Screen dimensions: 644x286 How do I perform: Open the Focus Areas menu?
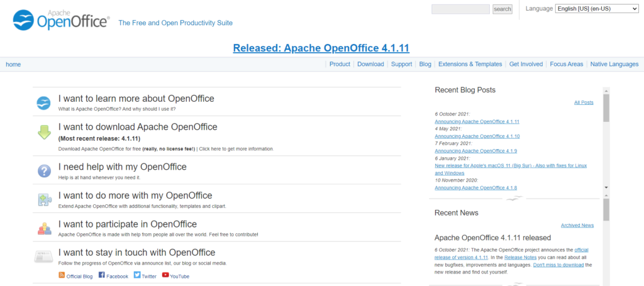click(567, 64)
